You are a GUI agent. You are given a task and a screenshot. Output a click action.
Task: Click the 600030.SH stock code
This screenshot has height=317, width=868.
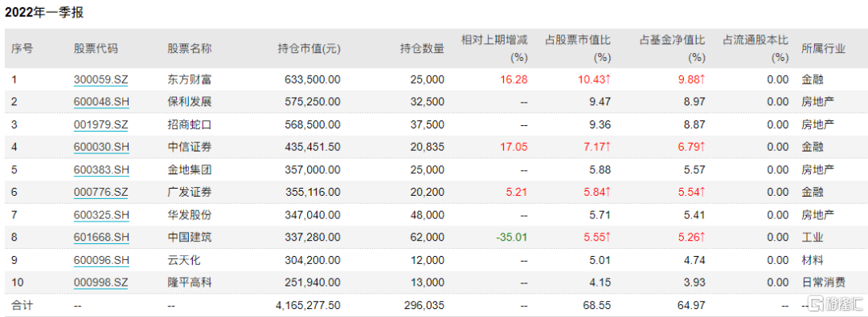point(100,147)
